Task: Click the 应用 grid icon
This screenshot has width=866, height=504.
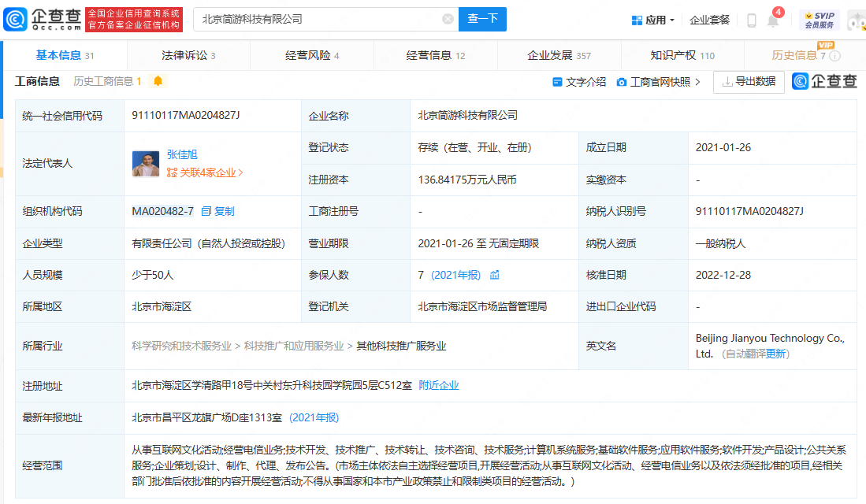Action: [637, 20]
